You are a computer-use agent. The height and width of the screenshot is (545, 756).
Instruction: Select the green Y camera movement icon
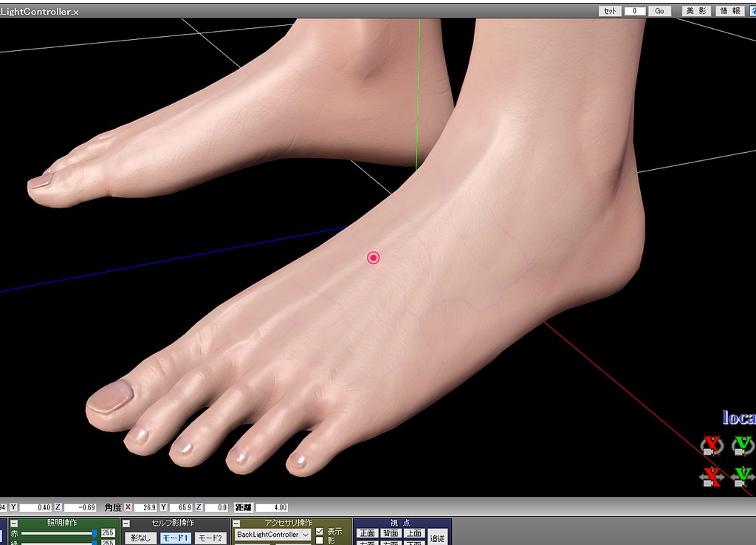point(741,478)
